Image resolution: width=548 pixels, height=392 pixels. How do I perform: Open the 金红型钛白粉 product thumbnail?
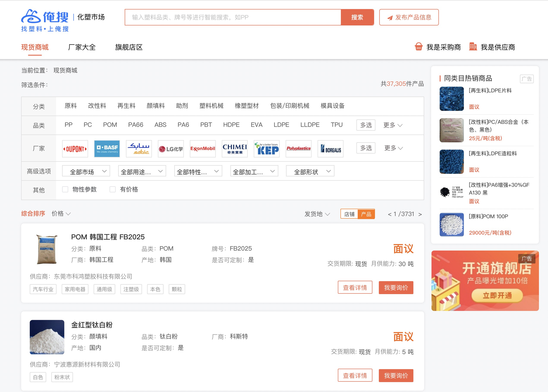[x=47, y=337]
